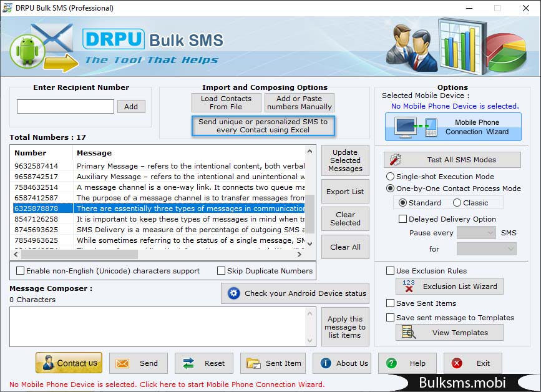
Task: Click contact list scroll down arrow
Action: coord(310,244)
